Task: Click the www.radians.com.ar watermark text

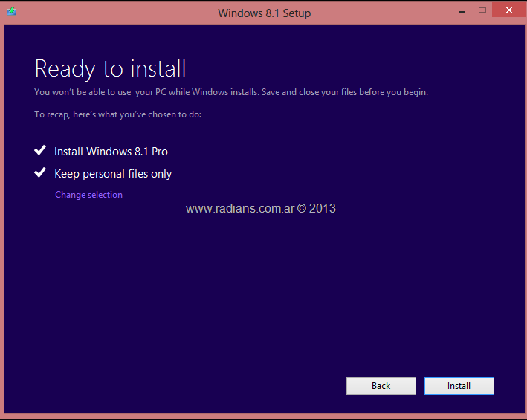Action: (239, 209)
